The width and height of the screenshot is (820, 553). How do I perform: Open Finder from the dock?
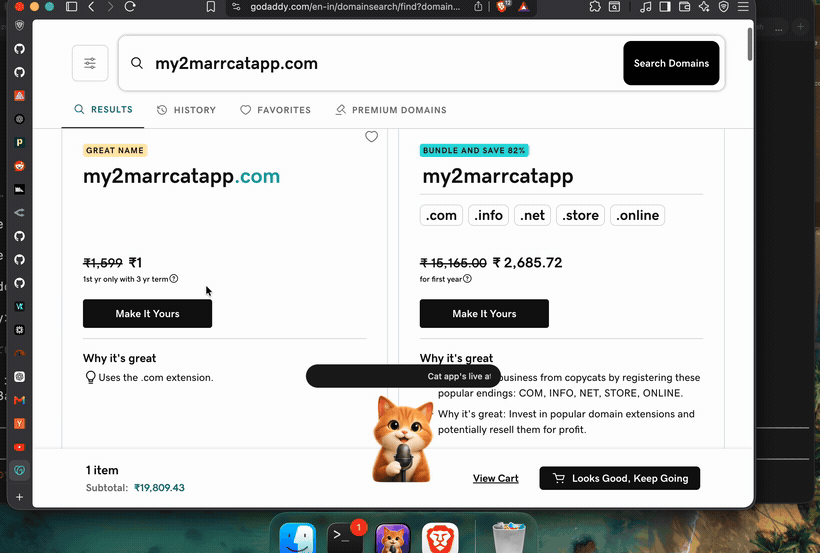pyautogui.click(x=298, y=538)
